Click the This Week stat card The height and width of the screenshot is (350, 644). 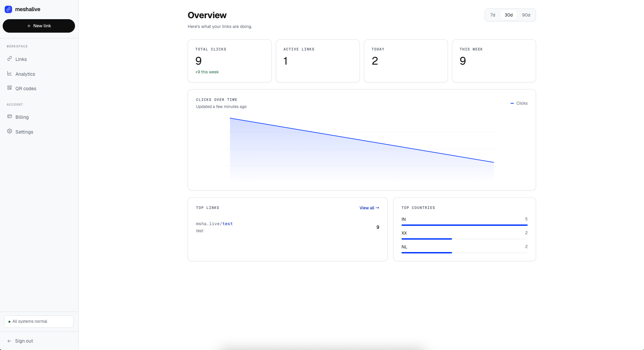494,61
